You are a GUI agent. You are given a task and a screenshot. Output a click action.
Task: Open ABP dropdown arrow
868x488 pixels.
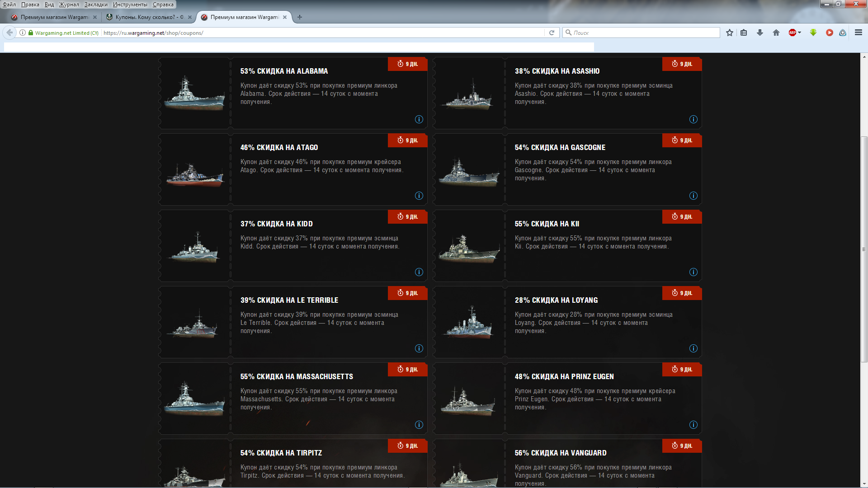tap(799, 33)
